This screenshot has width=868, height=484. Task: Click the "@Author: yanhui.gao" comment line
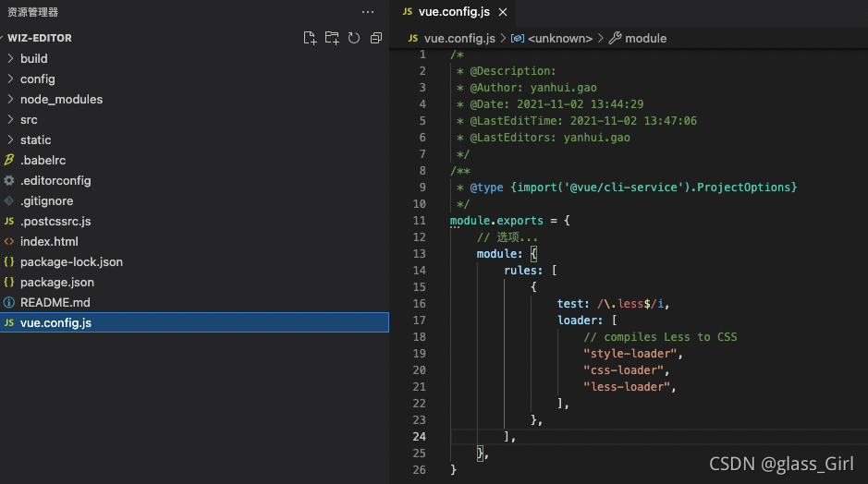click(x=527, y=88)
